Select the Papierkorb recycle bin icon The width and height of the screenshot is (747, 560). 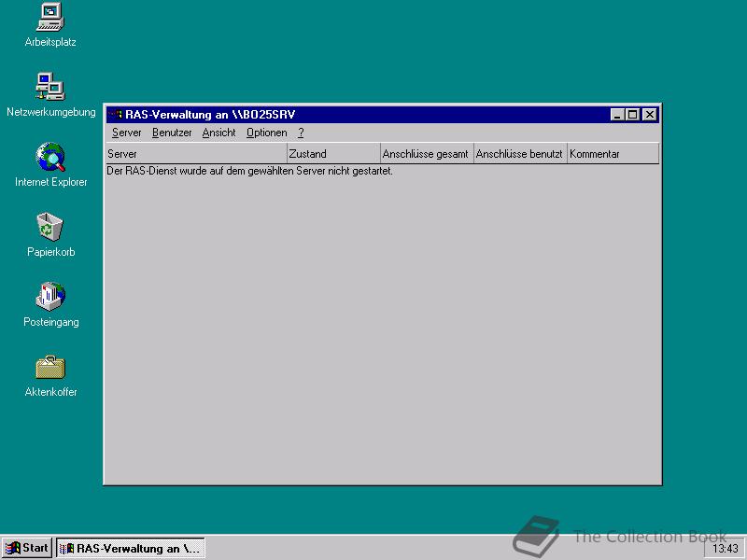point(50,235)
